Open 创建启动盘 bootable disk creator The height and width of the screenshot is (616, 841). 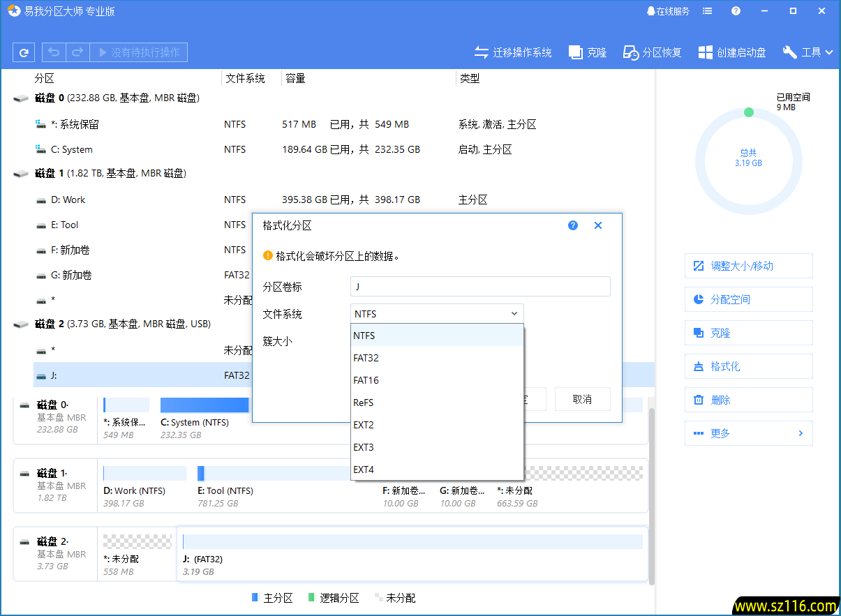point(731,52)
